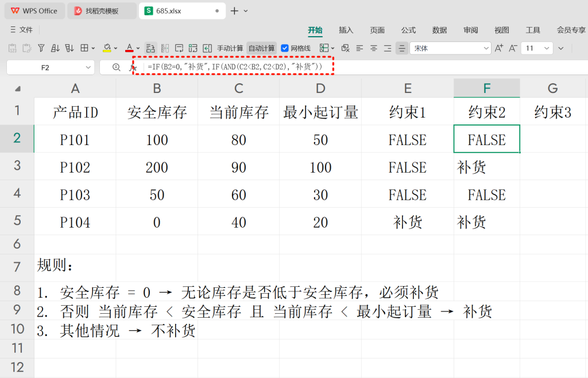Decrease font size with A- icon

(513, 48)
